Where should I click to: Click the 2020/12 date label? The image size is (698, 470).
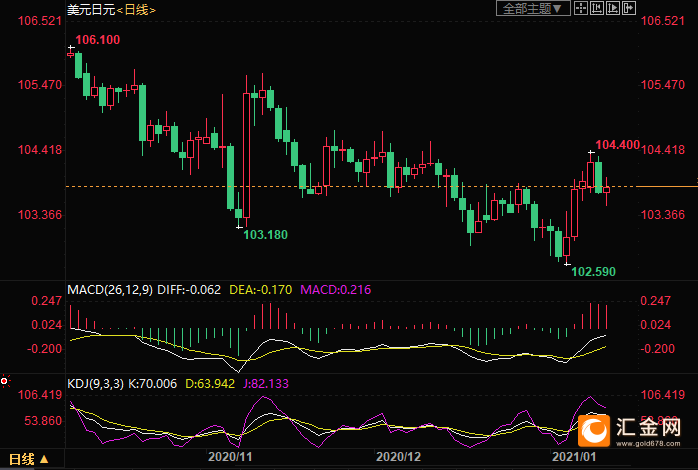click(x=398, y=457)
